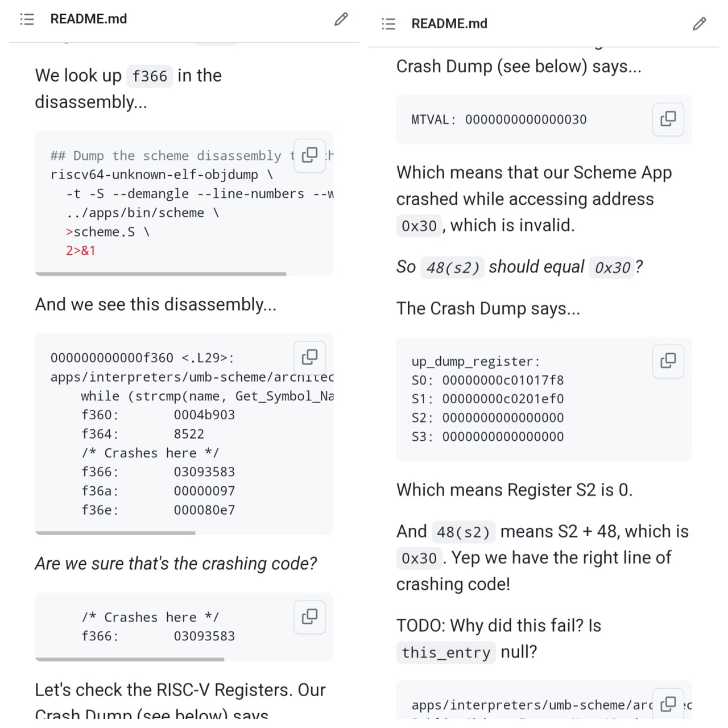Copy the bottom-right umb-scheme code block
This screenshot has height=728, width=728.
click(x=668, y=704)
